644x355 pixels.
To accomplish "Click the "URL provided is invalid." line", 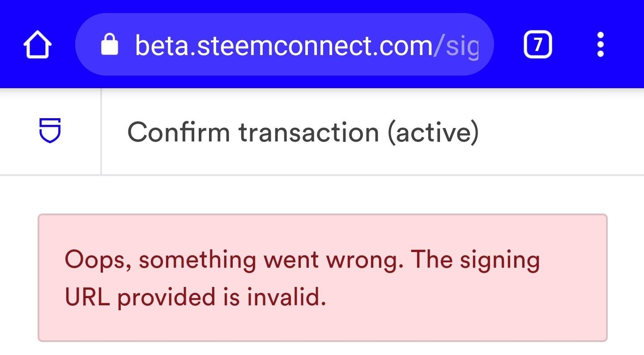I will [x=195, y=297].
